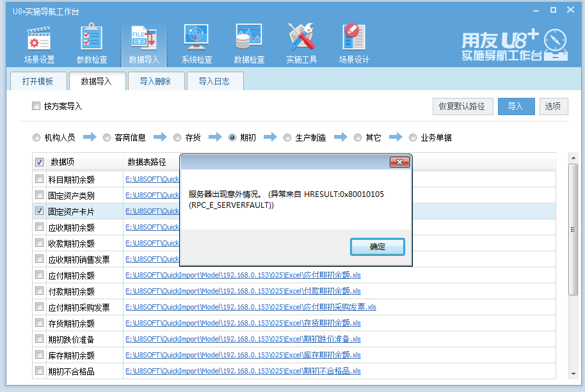Open the 实施工具 wrench icon
The width and height of the screenshot is (585, 392).
point(301,44)
